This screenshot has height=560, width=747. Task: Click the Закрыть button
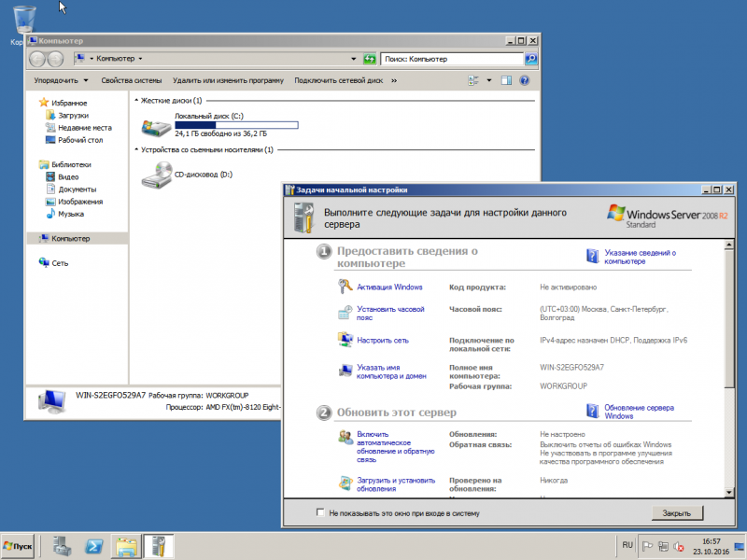click(676, 512)
